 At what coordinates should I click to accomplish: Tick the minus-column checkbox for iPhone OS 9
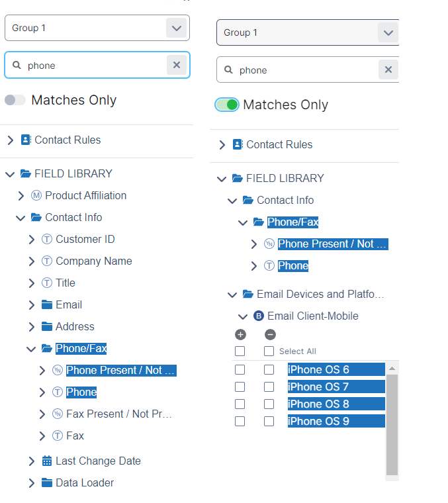269,422
